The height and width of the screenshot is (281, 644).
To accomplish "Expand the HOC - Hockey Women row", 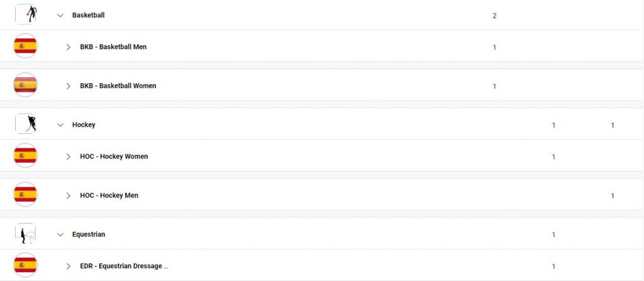I will 68,157.
